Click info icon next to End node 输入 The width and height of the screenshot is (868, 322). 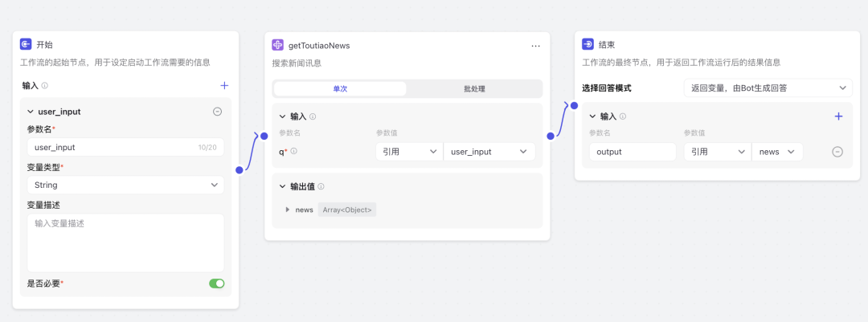point(623,116)
